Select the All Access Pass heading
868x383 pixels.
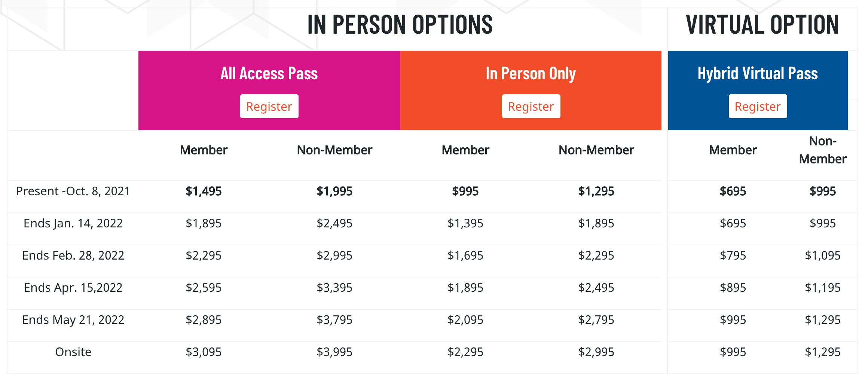[269, 73]
